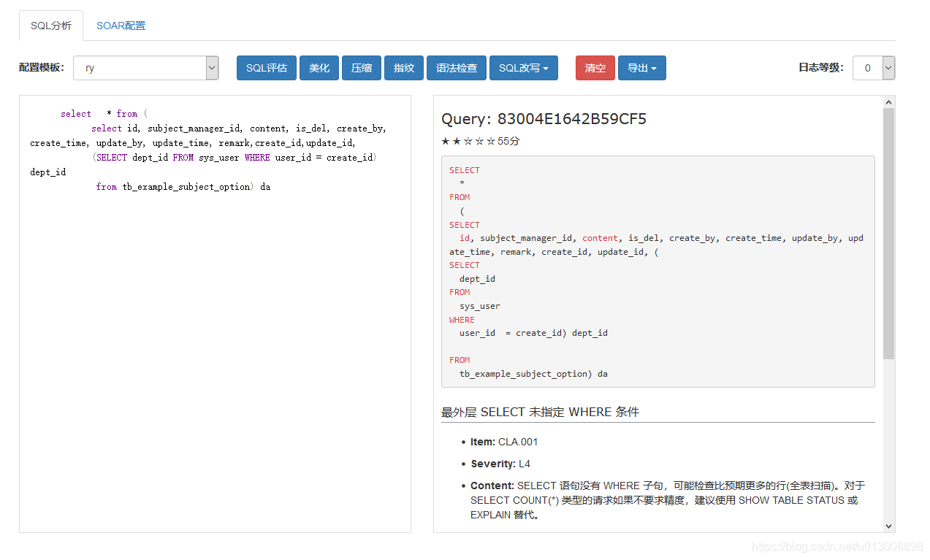Screen dimensions: 930x560
Task: Run the 语法检查 syntax check
Action: pos(457,68)
